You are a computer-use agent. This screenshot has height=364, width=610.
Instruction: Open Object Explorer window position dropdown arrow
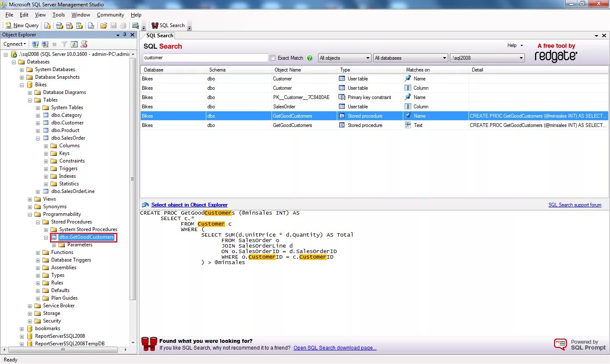tap(118, 35)
